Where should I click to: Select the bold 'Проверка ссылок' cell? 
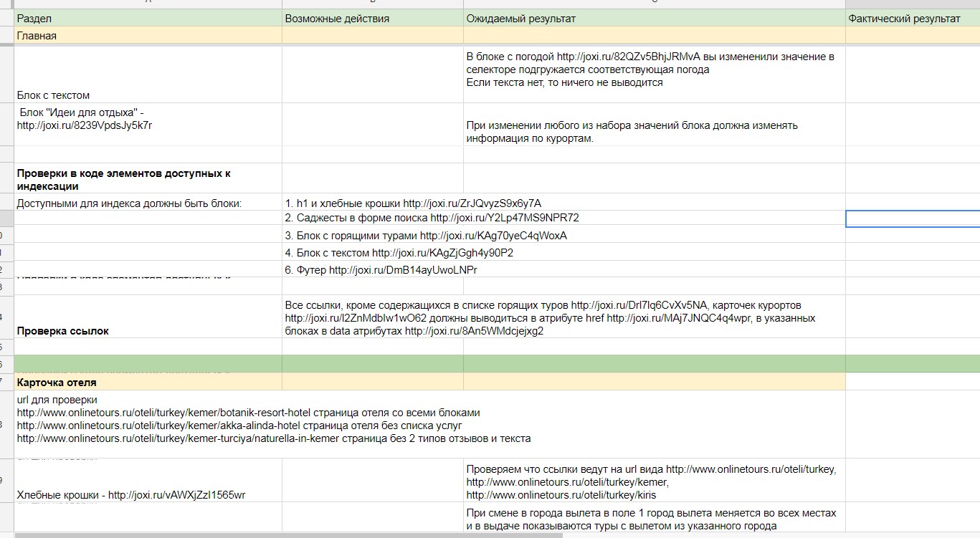coord(148,316)
